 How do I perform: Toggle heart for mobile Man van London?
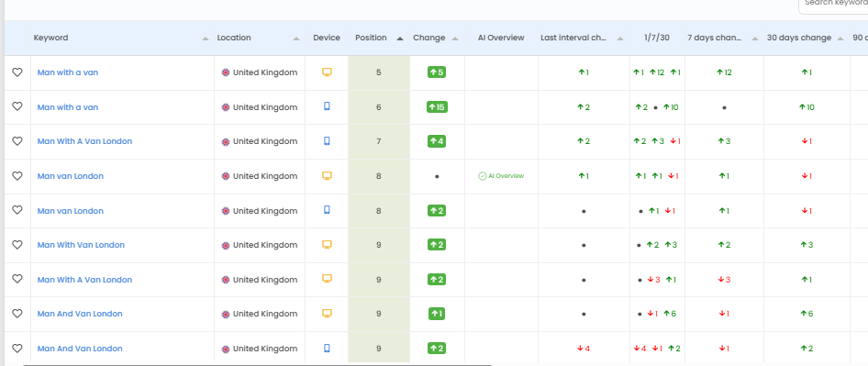click(17, 210)
